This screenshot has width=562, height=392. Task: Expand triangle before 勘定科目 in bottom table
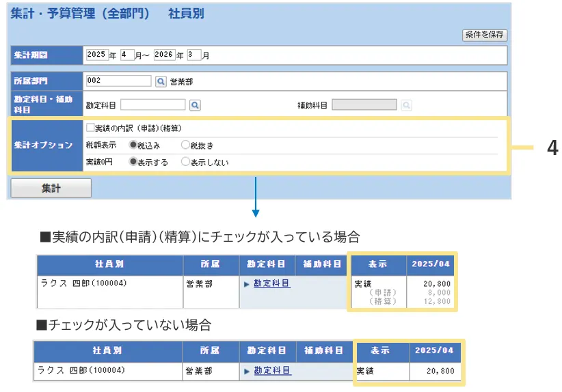click(247, 371)
